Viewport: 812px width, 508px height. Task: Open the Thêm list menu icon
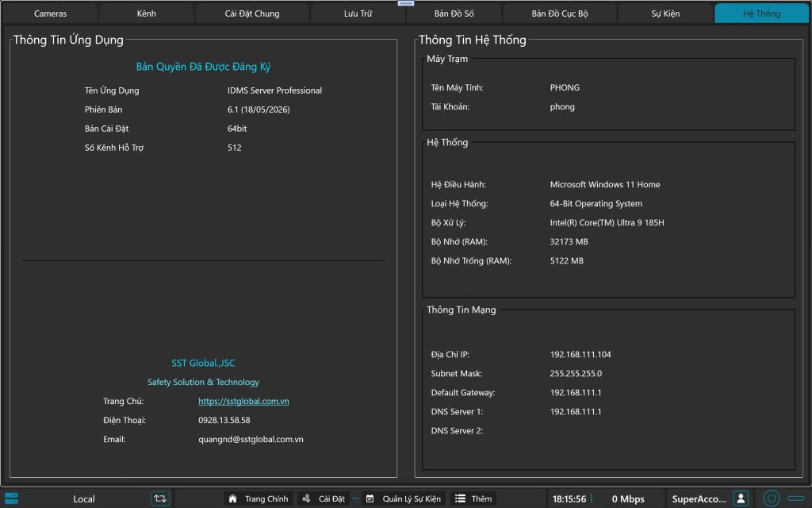[460, 498]
